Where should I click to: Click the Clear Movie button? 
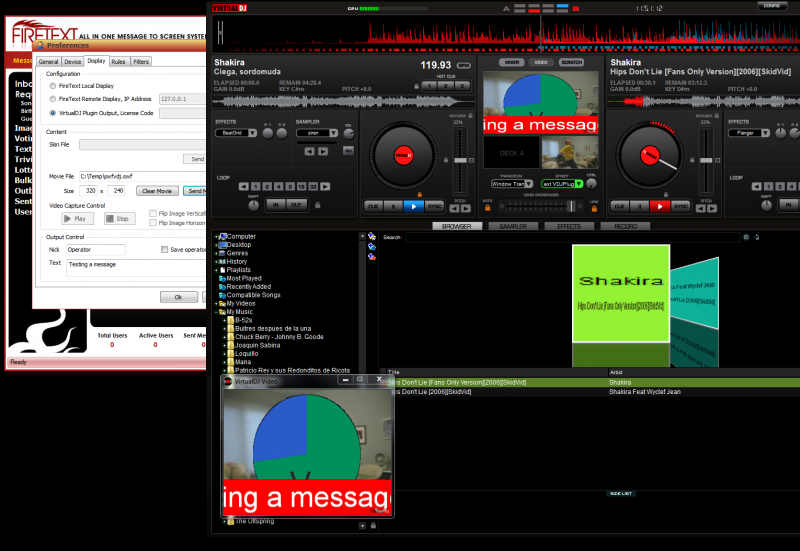(157, 190)
